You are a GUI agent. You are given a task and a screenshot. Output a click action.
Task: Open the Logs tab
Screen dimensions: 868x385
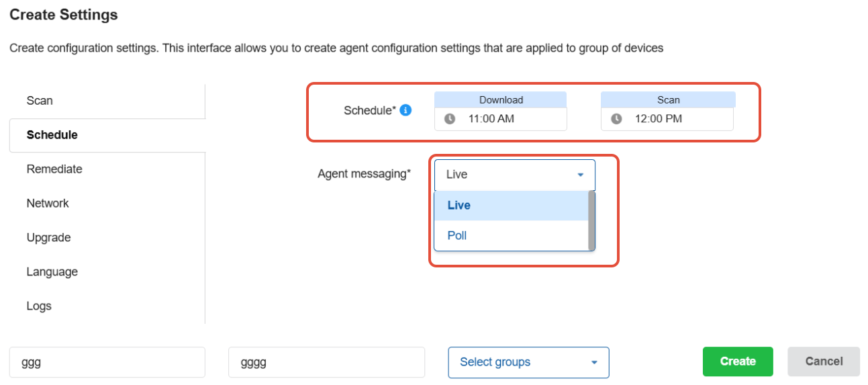click(39, 306)
